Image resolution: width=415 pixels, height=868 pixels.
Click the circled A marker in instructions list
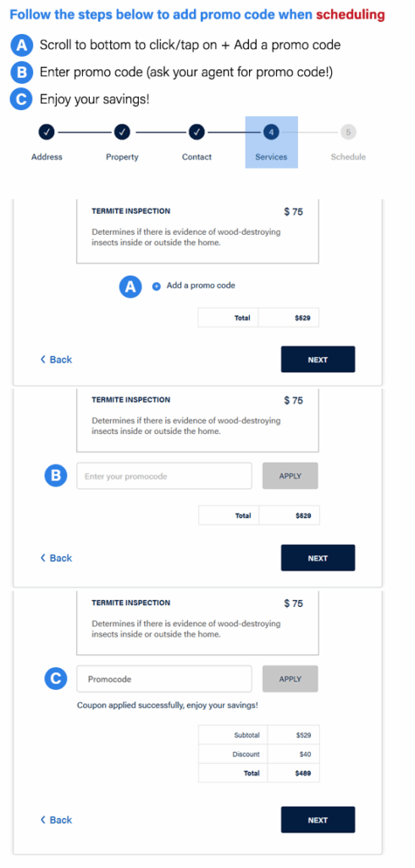coord(21,47)
